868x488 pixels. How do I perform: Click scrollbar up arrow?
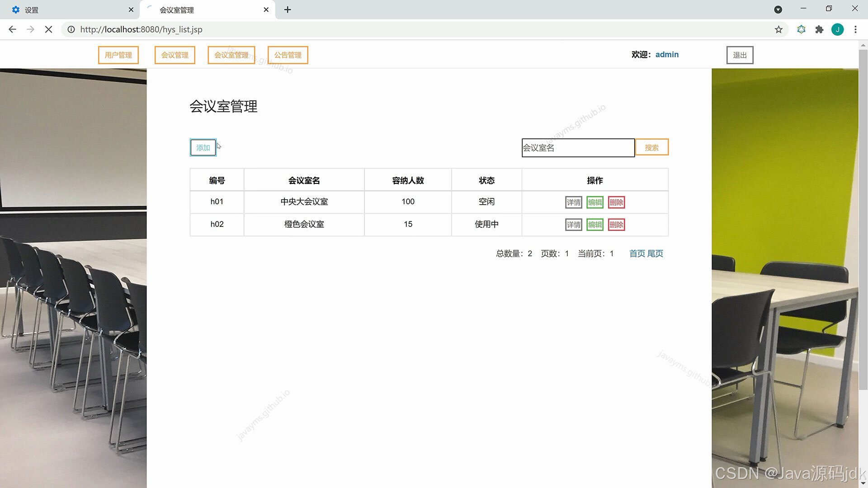(x=863, y=45)
